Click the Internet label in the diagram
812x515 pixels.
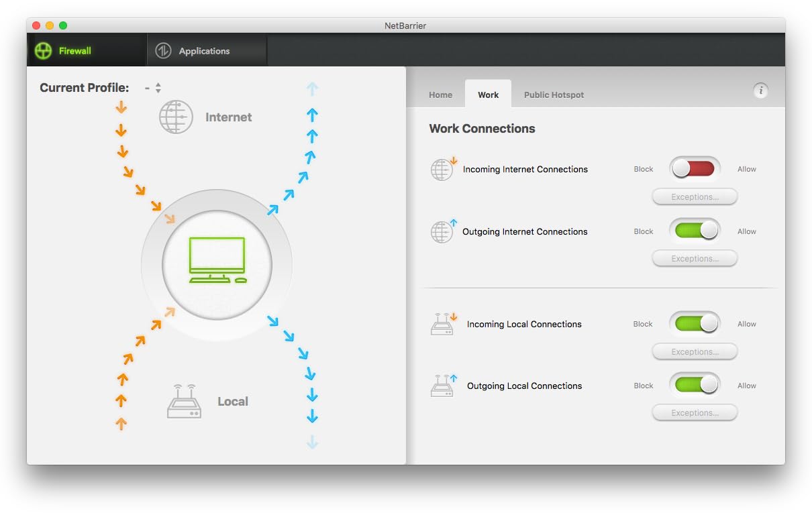tap(228, 117)
